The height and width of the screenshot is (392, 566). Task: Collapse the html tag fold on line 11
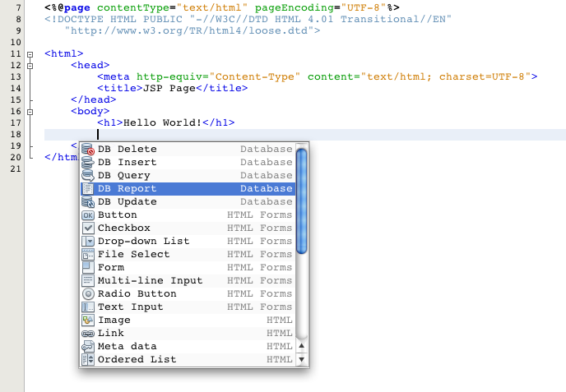[30, 54]
